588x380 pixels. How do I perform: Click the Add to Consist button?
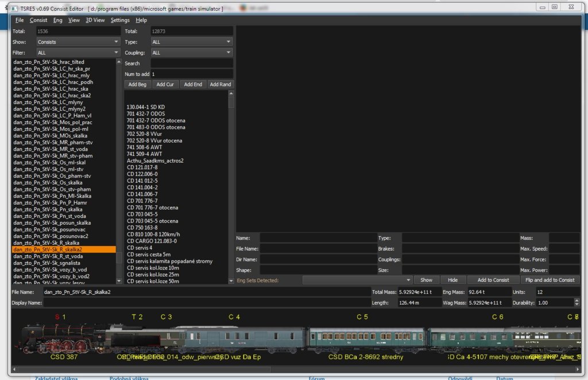point(493,280)
